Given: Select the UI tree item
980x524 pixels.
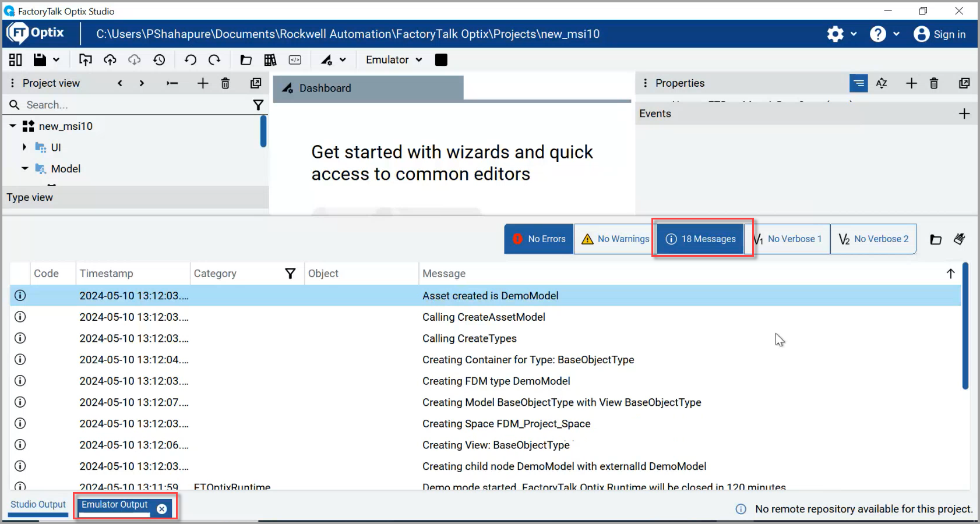Looking at the screenshot, I should [56, 147].
